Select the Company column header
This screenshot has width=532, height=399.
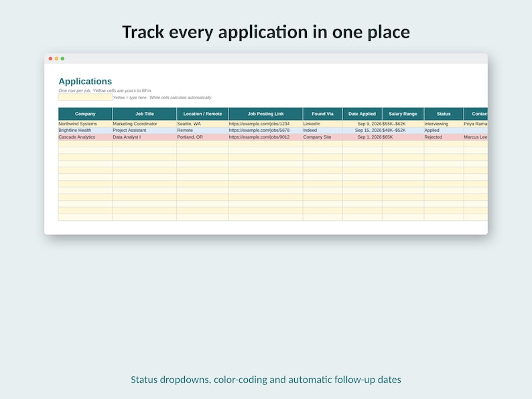point(85,114)
